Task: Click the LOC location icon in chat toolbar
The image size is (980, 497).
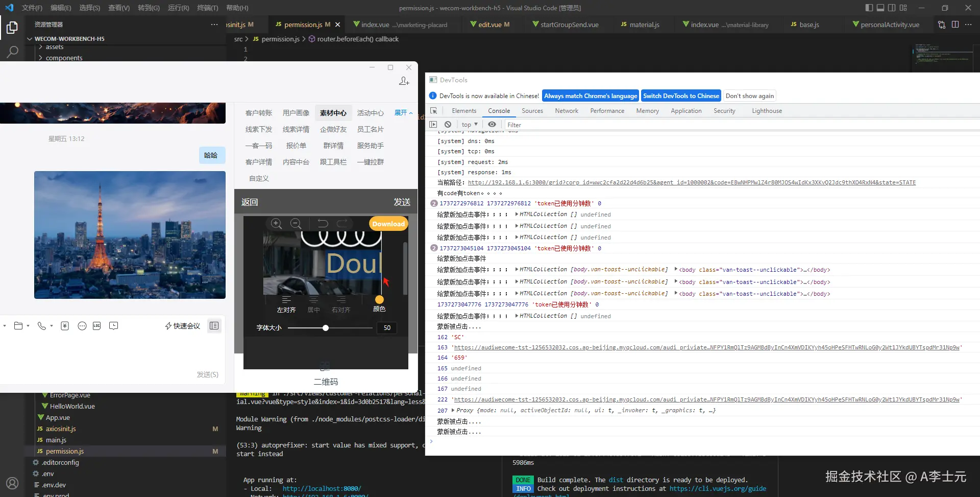Action: pyautogui.click(x=97, y=326)
